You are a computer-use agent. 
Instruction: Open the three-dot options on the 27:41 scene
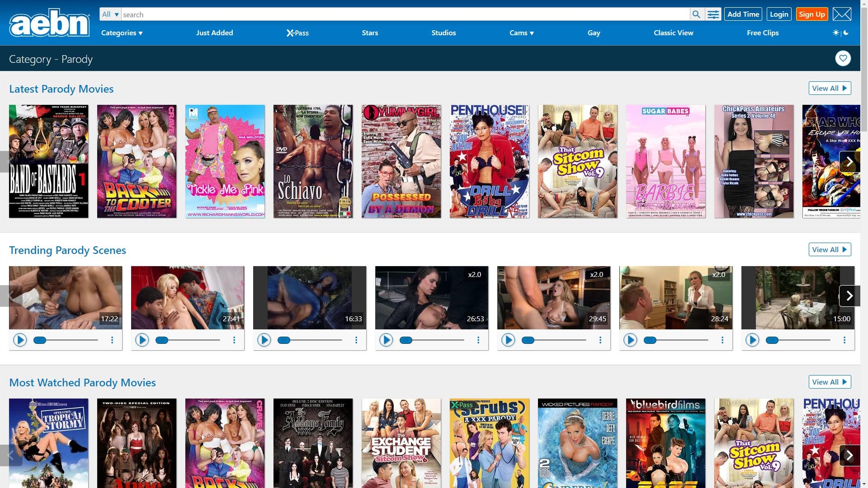click(x=234, y=339)
